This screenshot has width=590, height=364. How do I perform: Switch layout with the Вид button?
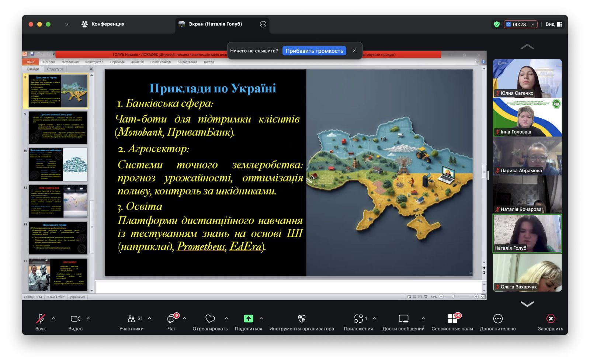pos(554,24)
